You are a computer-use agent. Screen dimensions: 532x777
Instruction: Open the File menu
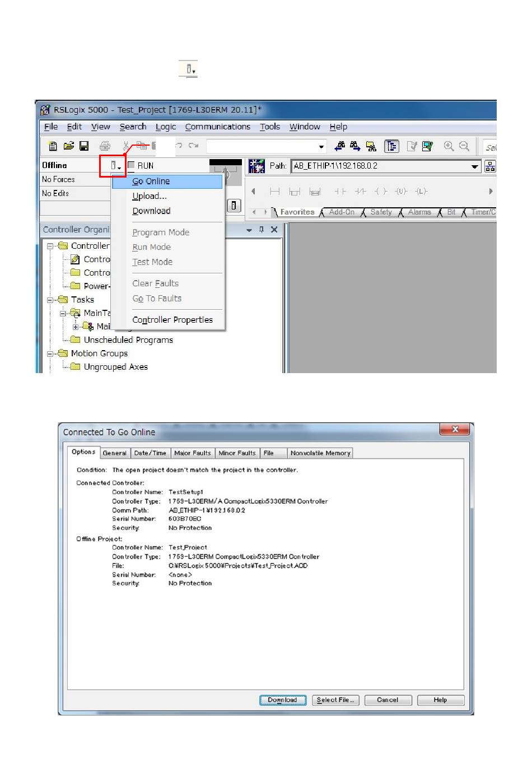(51, 127)
